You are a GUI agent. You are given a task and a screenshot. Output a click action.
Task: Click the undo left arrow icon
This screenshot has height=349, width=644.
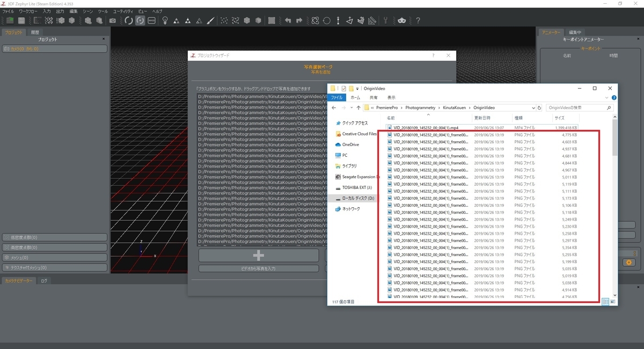click(x=288, y=20)
